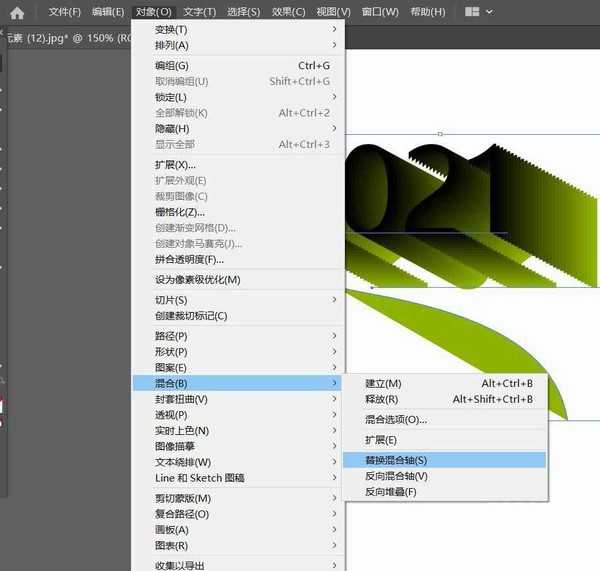
Task: Click 编组(G) to group objects
Action: coord(171,65)
